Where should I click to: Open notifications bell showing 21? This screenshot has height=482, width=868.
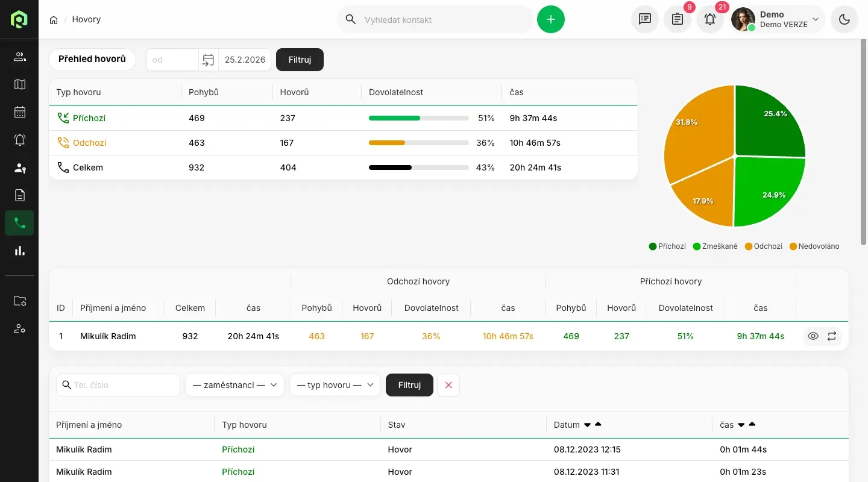709,19
